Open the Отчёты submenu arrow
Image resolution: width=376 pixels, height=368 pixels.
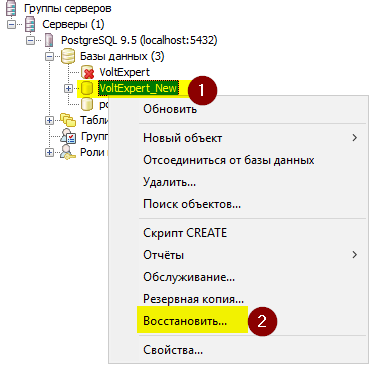click(354, 255)
